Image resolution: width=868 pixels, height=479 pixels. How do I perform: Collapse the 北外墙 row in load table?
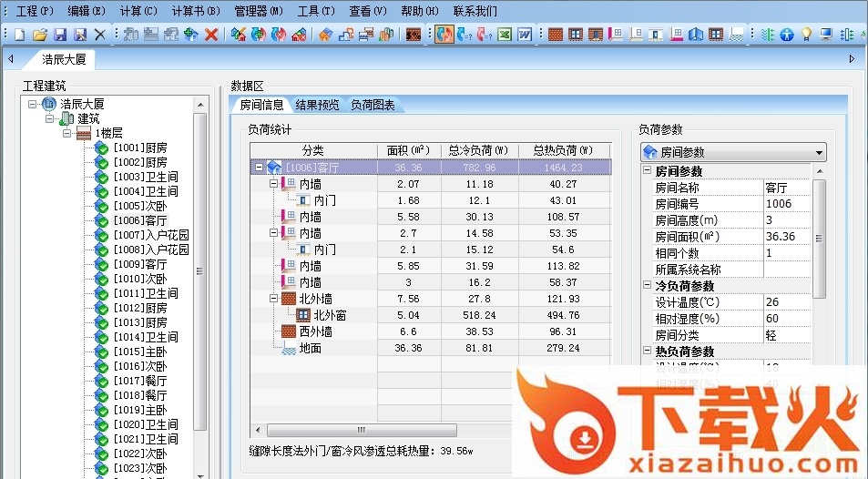coord(273,299)
